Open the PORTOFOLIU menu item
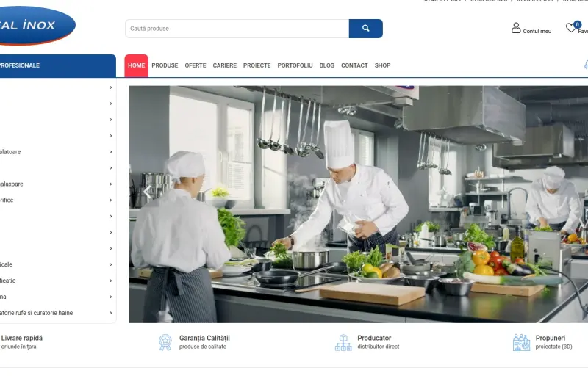Image resolution: width=588 pixels, height=376 pixels. (x=295, y=65)
